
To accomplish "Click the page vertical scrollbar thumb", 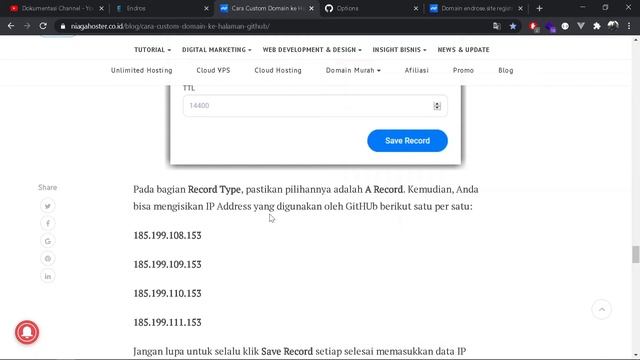I will point(636,255).
